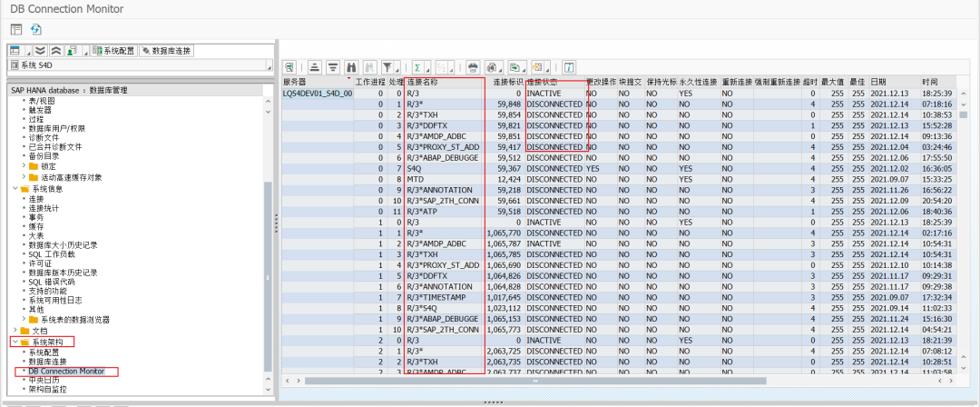Expand all tree nodes with double-down chevron
980x407 pixels.
(x=40, y=51)
